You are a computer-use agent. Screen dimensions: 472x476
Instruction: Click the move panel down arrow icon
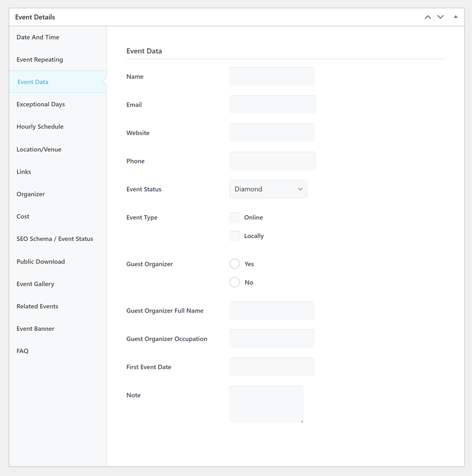pyautogui.click(x=440, y=17)
